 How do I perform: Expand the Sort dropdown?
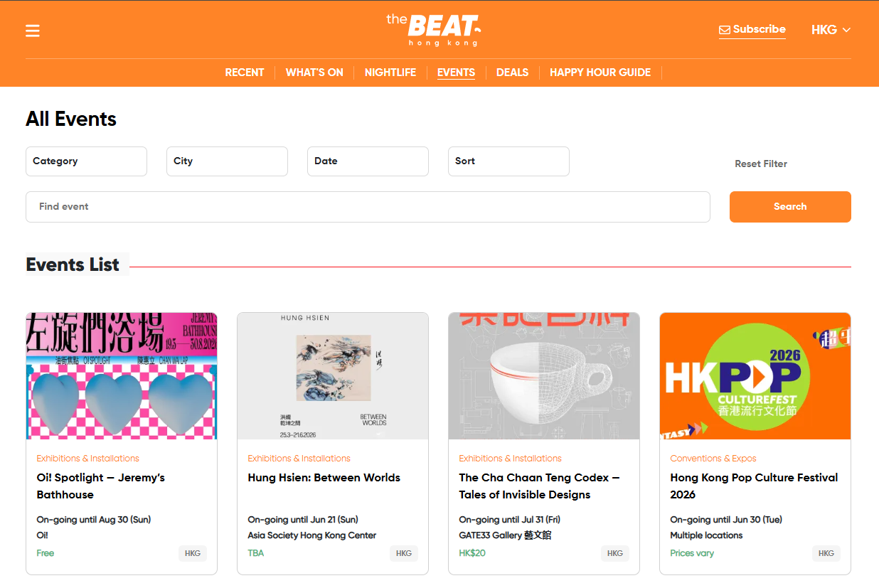(508, 161)
